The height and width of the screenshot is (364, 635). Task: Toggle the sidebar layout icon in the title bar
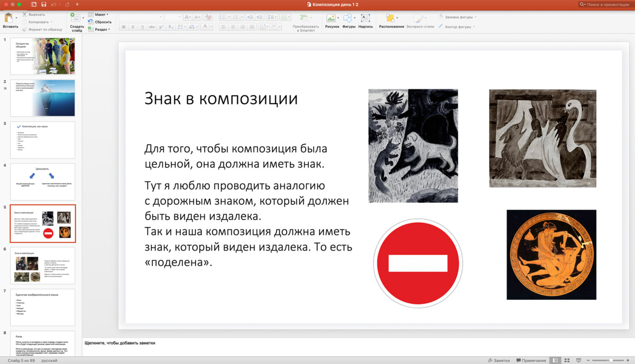[x=34, y=4]
